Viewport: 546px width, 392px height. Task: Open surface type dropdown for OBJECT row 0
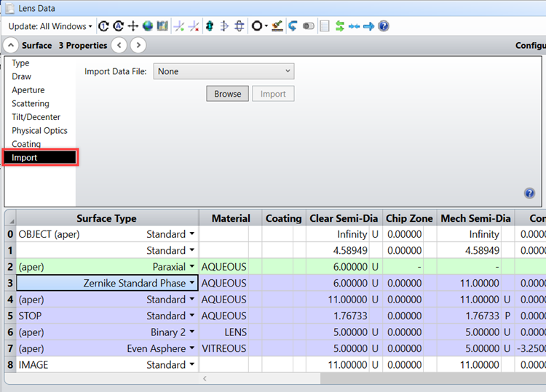click(192, 234)
